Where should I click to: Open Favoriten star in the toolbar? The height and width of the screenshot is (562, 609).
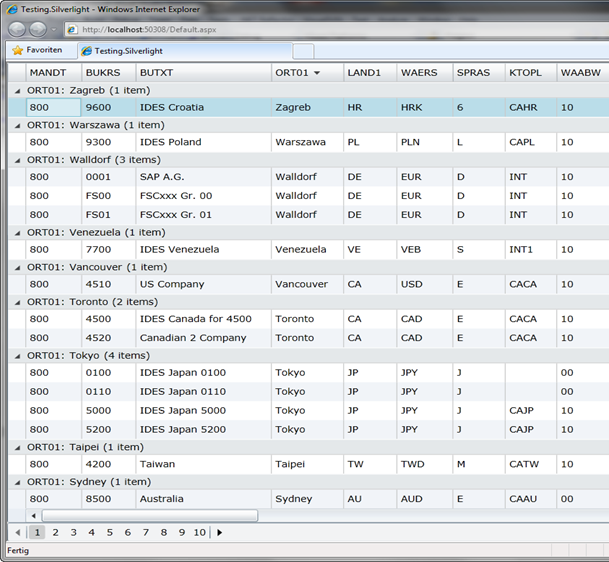click(18, 50)
